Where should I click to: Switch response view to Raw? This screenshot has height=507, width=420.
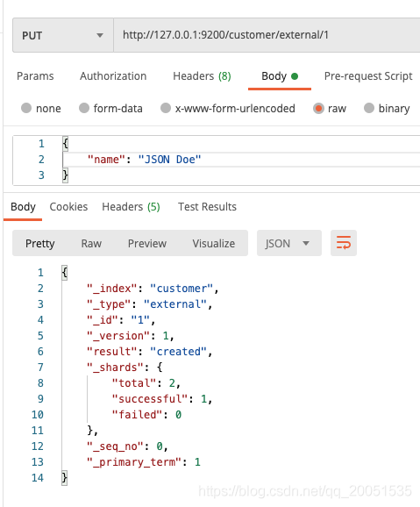pos(91,243)
